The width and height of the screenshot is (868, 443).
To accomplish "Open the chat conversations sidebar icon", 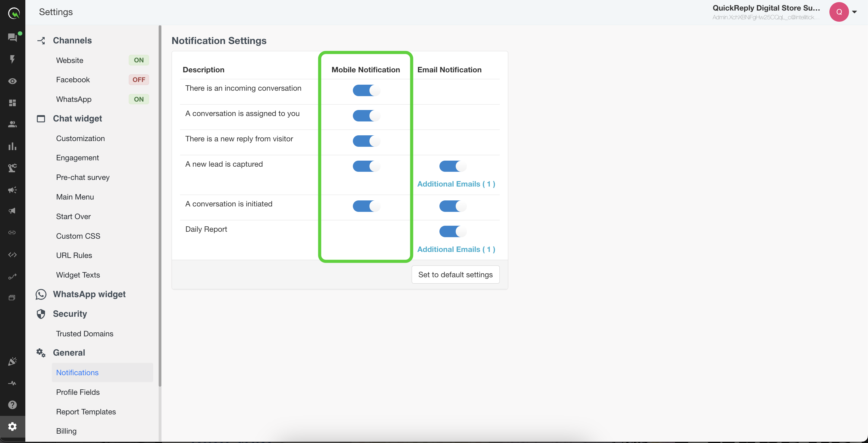I will pos(12,37).
